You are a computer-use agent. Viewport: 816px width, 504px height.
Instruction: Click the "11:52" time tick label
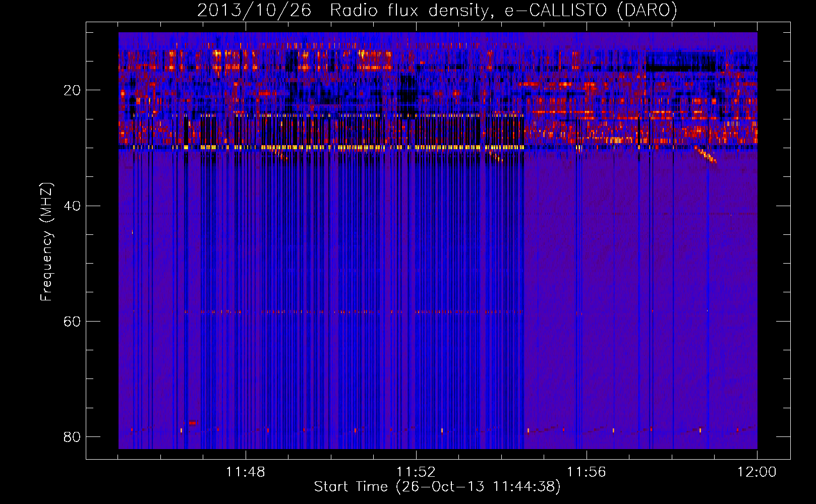coord(416,472)
